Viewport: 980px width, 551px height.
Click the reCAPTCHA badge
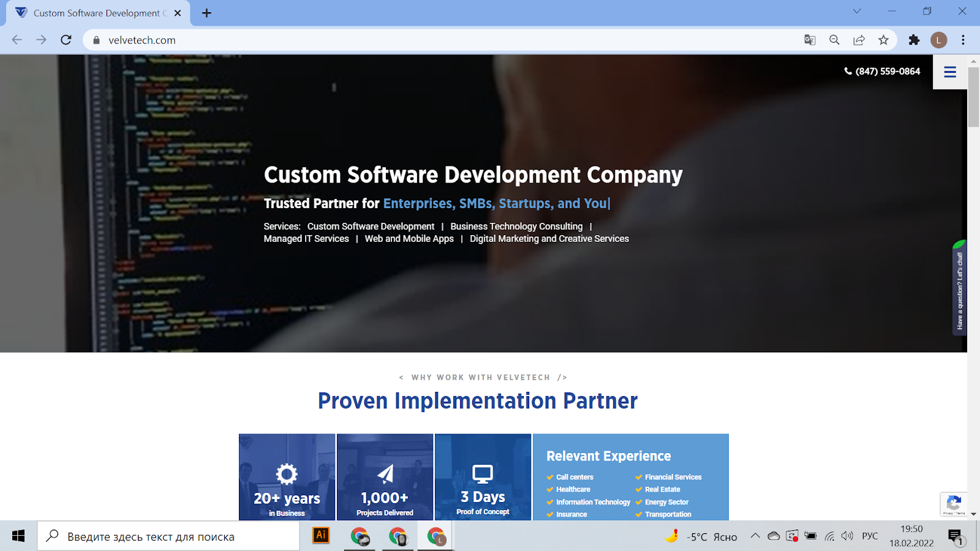click(954, 504)
